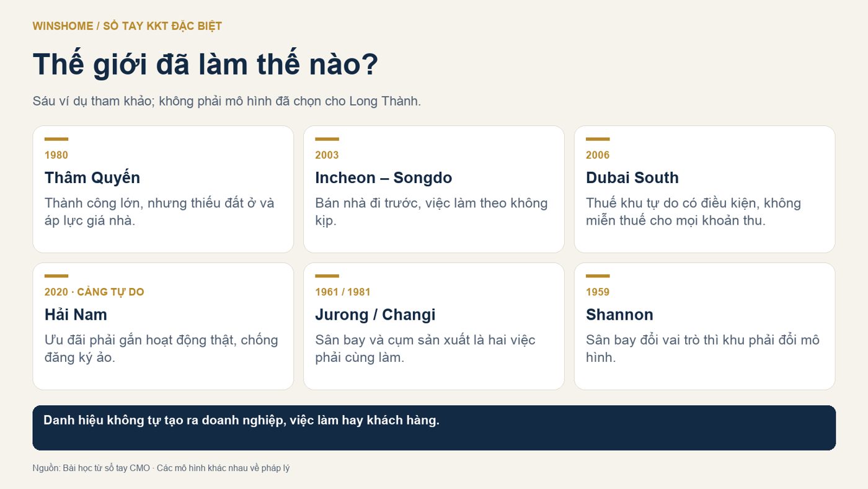Click the 1961 / 1981 year label

point(343,292)
